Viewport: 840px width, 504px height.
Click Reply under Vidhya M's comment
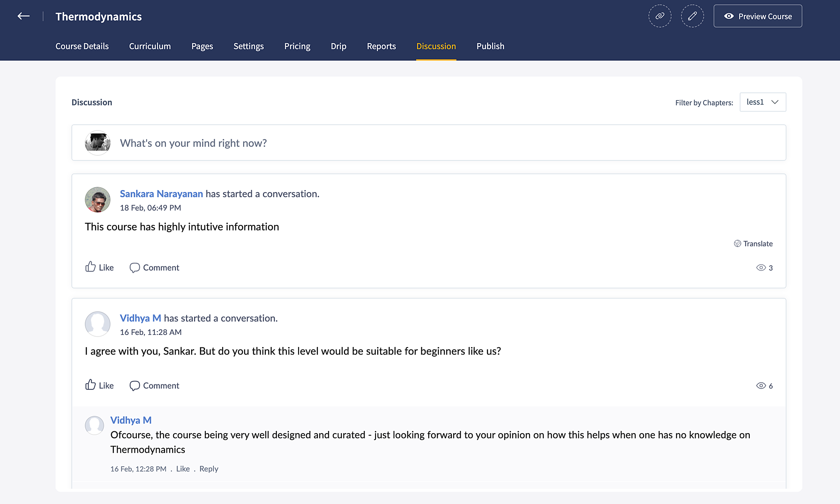tap(209, 469)
